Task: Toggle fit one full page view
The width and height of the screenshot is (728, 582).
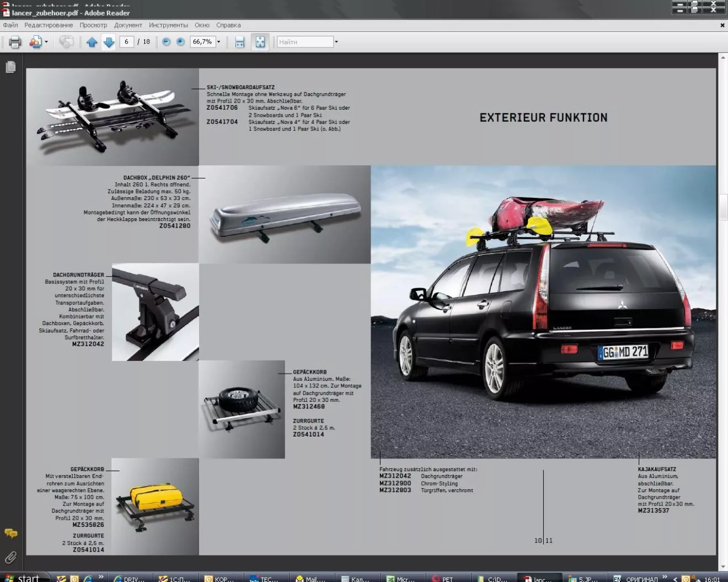Action: click(x=260, y=42)
